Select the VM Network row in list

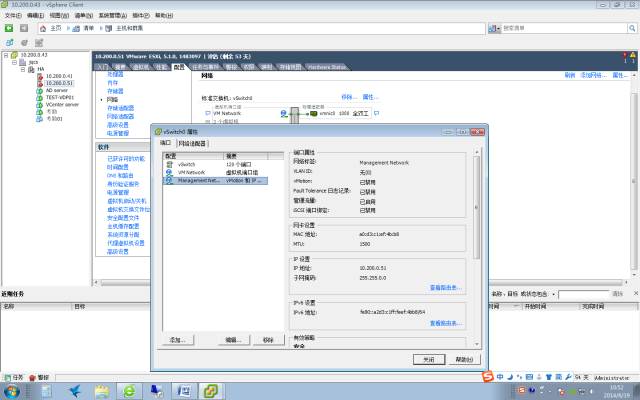point(215,172)
